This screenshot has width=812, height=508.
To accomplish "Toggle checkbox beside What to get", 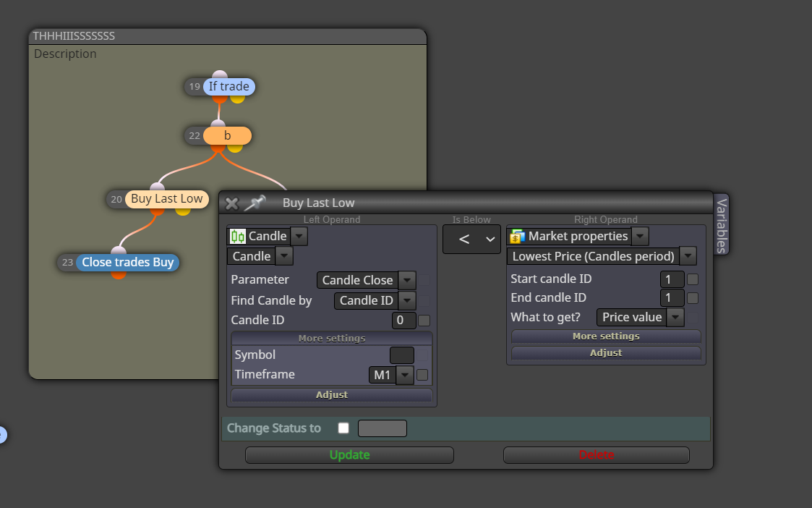I will point(693,317).
